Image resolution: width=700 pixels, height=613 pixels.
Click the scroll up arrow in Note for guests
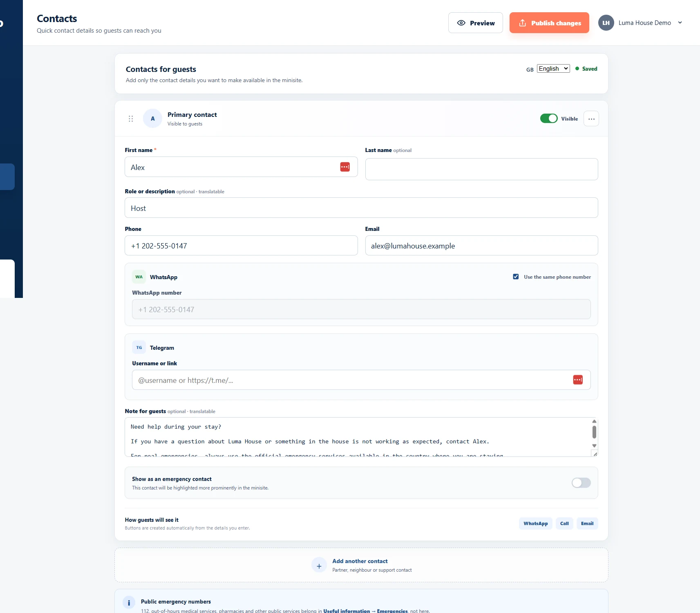point(594,421)
